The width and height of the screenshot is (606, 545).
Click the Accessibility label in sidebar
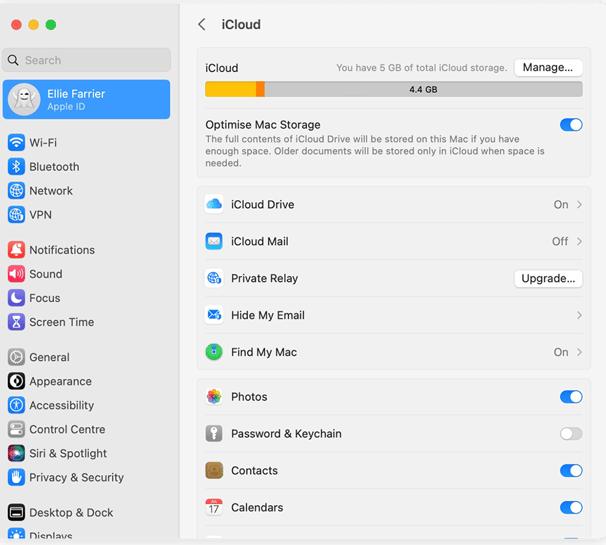62,405
